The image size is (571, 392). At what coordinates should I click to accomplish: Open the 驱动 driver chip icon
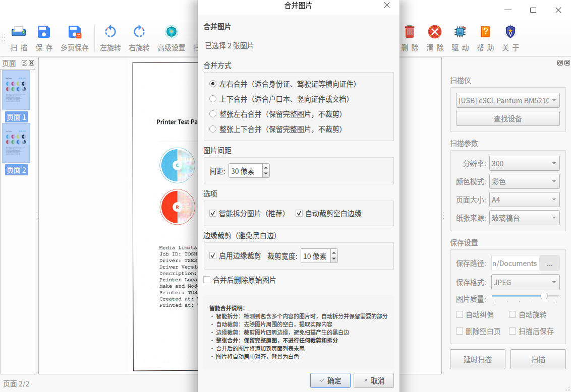(460, 32)
